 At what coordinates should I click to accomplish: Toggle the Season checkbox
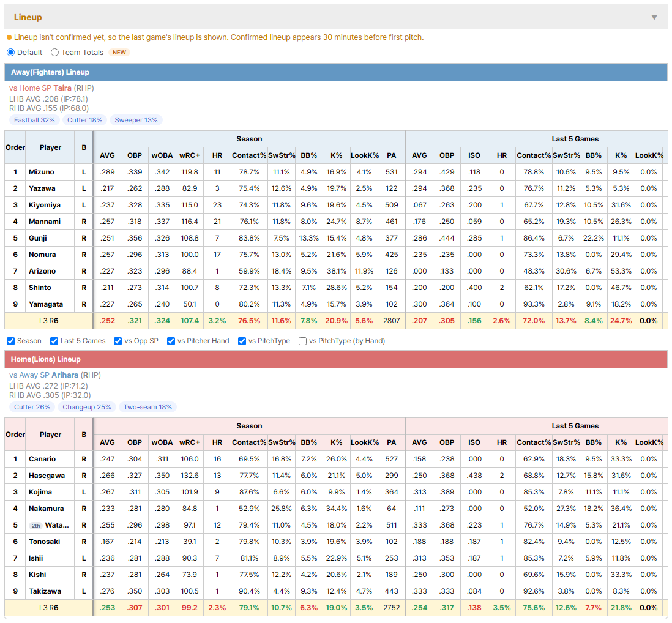pos(11,341)
